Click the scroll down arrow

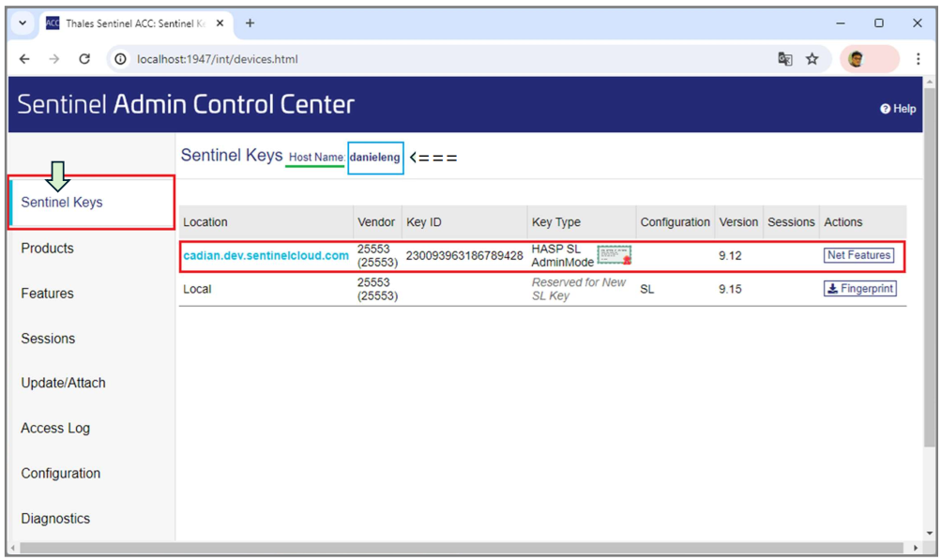pos(930,533)
